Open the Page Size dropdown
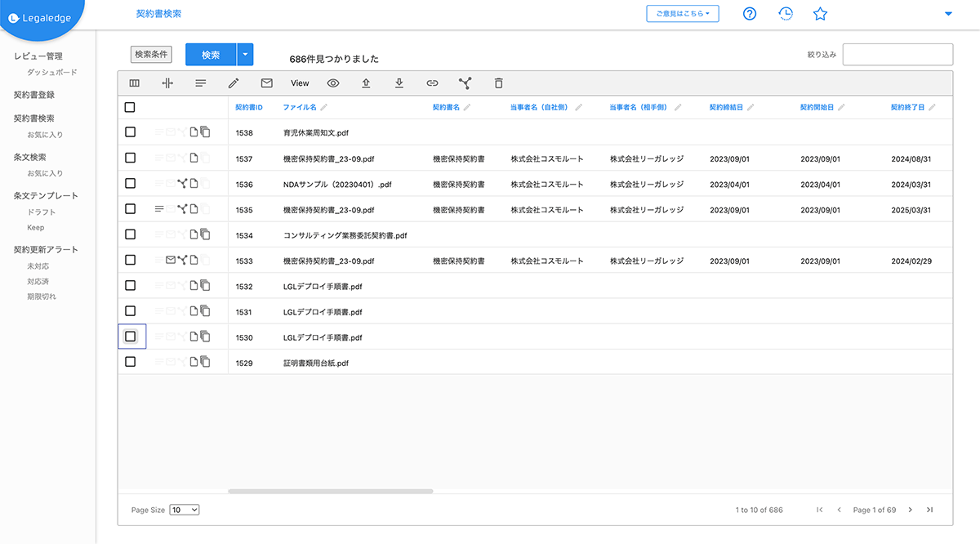The image size is (980, 544). pos(185,510)
